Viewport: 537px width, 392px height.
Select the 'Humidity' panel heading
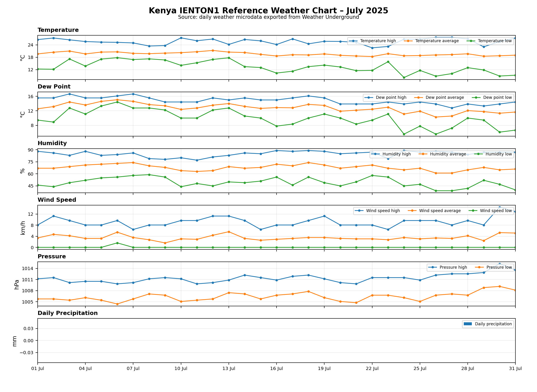click(x=52, y=143)
